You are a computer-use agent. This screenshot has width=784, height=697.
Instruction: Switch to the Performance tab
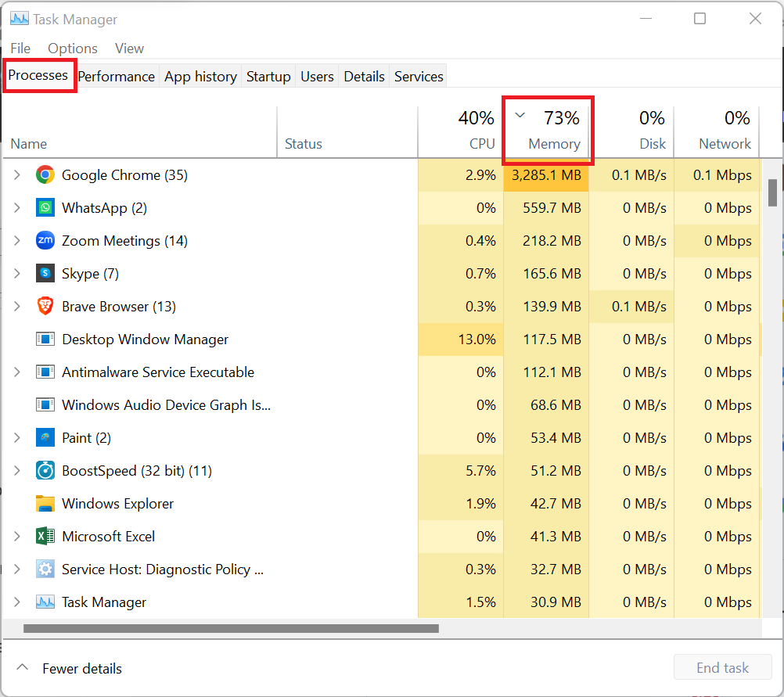pyautogui.click(x=116, y=77)
